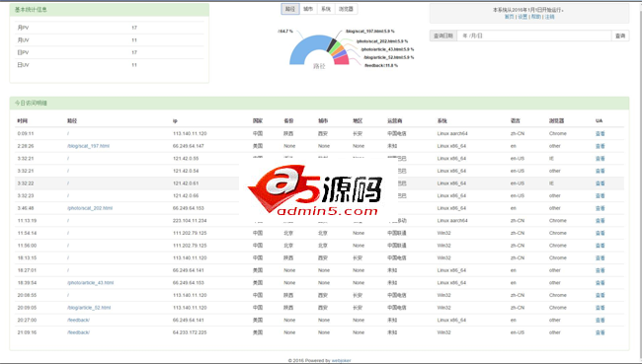The height and width of the screenshot is (364, 642).
Task: Click the IP cell 223.104.11.234
Action: click(190, 220)
